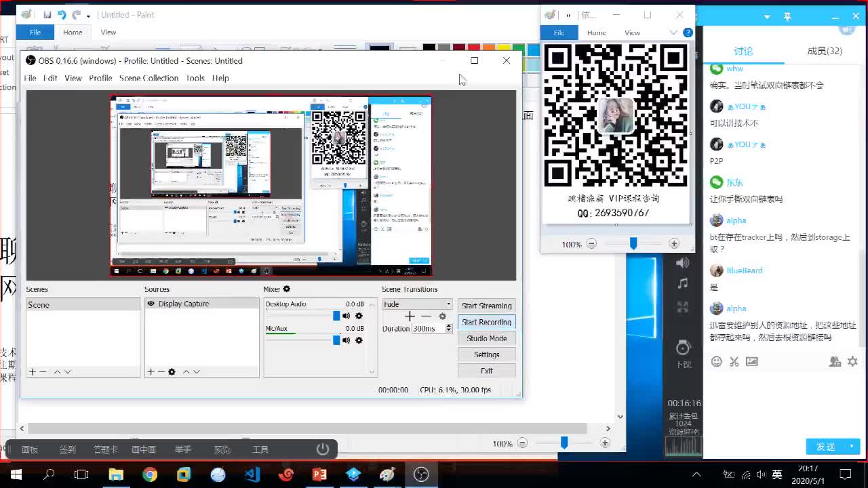Screen dimensions: 868x488
Task: Open send options arrow beside 发送
Action: click(x=852, y=447)
